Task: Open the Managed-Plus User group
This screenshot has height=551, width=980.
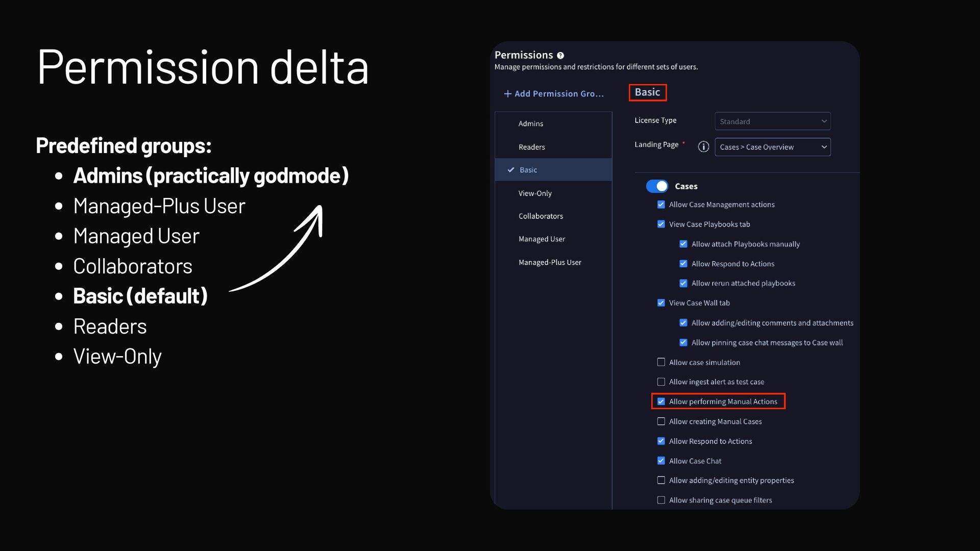Action: pos(550,262)
